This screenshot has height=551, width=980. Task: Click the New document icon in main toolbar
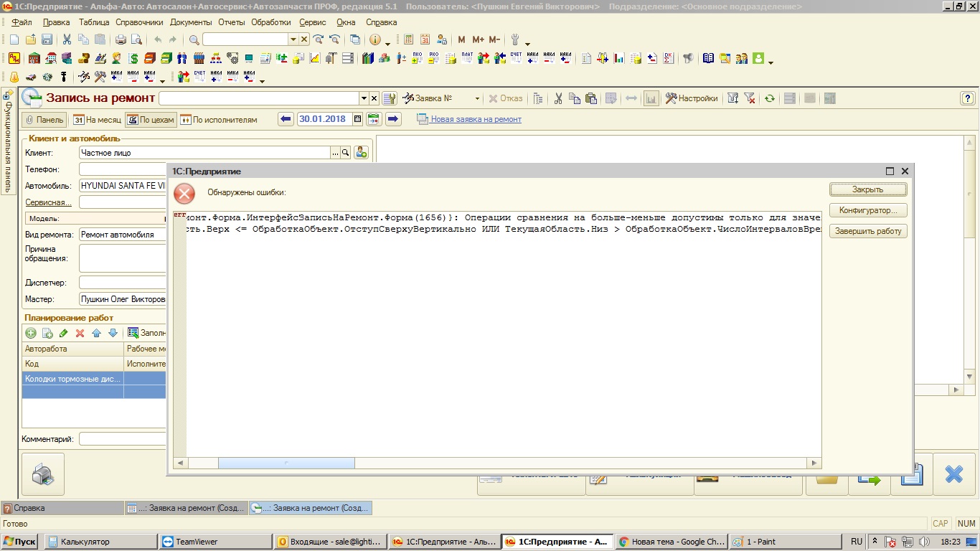[14, 39]
